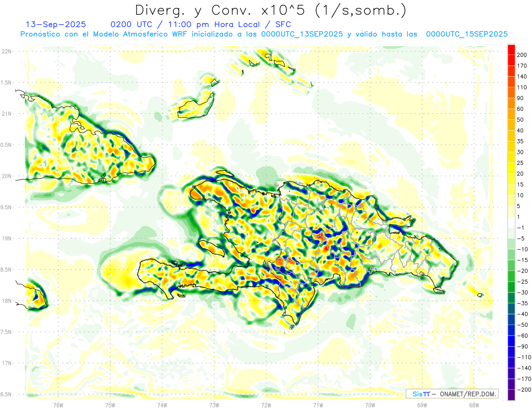
Task: Click the dark purple segment below the -200 label
Action: (511, 395)
